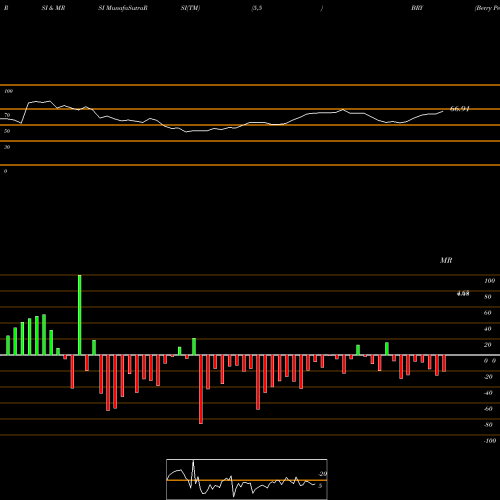The height and width of the screenshot is (500, 500).
Task: Click the 'MR' panel title
Action: 446,260
